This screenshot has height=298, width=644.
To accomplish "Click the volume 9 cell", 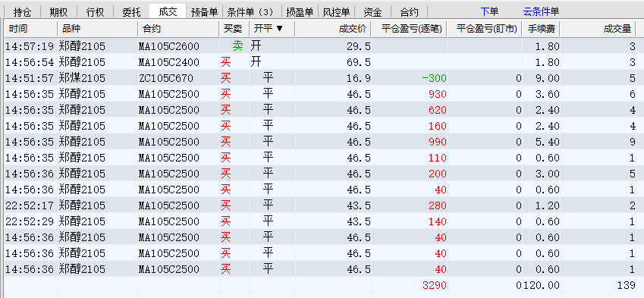I will [633, 142].
